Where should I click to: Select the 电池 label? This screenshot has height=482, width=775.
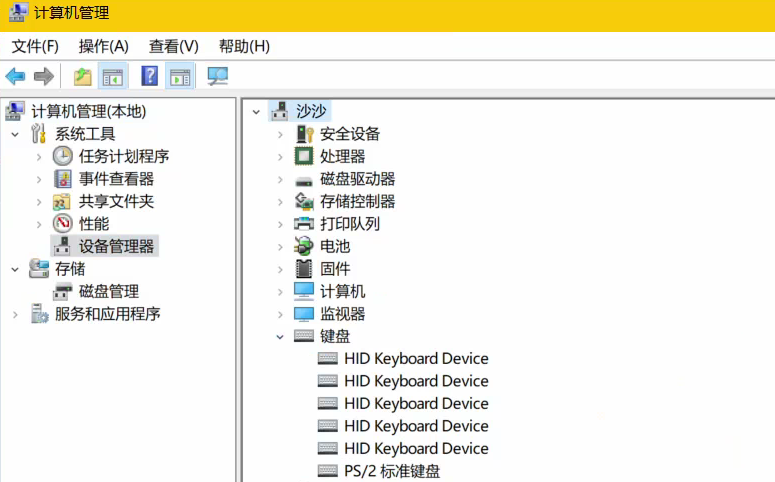tap(335, 246)
